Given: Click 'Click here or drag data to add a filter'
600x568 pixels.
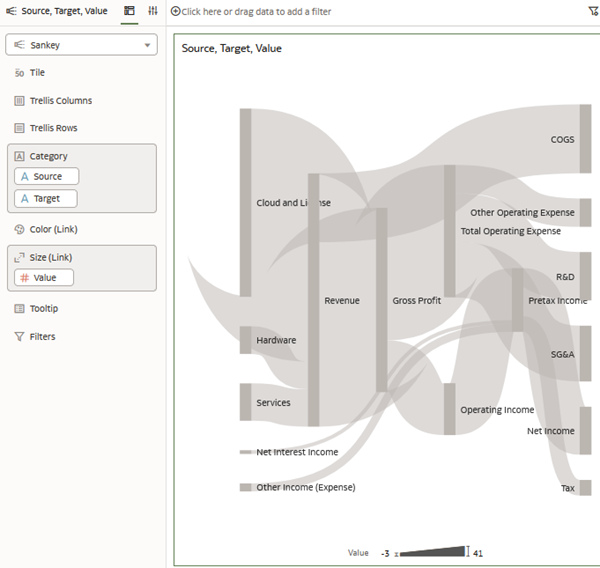Looking at the screenshot, I should 256,11.
